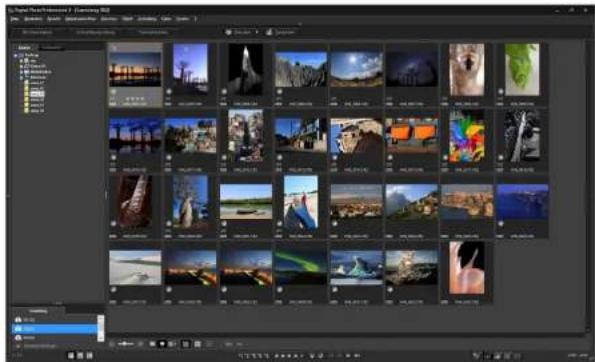Image resolution: width=595 pixels, height=362 pixels.
Task: Select the collection row just below the blue row
Action: [x=54, y=337]
